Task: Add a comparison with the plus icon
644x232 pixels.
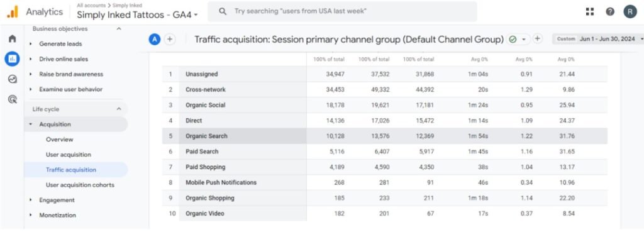Action: pyautogui.click(x=170, y=39)
